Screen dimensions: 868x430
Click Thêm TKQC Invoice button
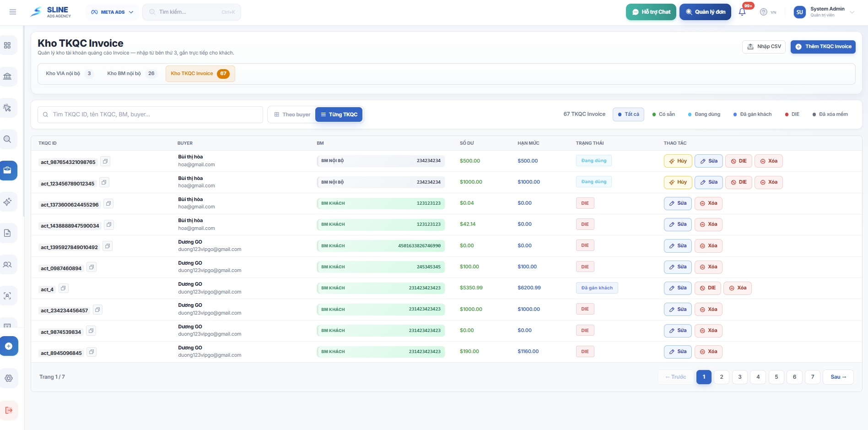823,47
